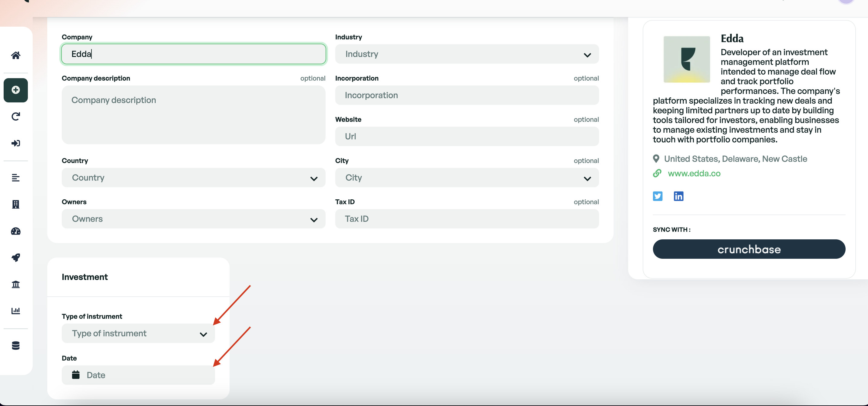The width and height of the screenshot is (868, 406).
Task: Click the sign-in arrow sidebar icon
Action: (15, 143)
